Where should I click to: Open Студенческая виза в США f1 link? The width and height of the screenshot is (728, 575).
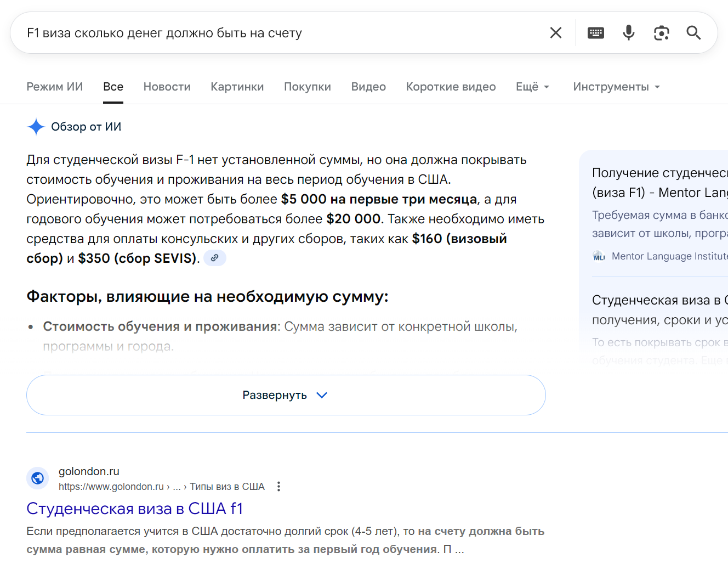pos(135,509)
